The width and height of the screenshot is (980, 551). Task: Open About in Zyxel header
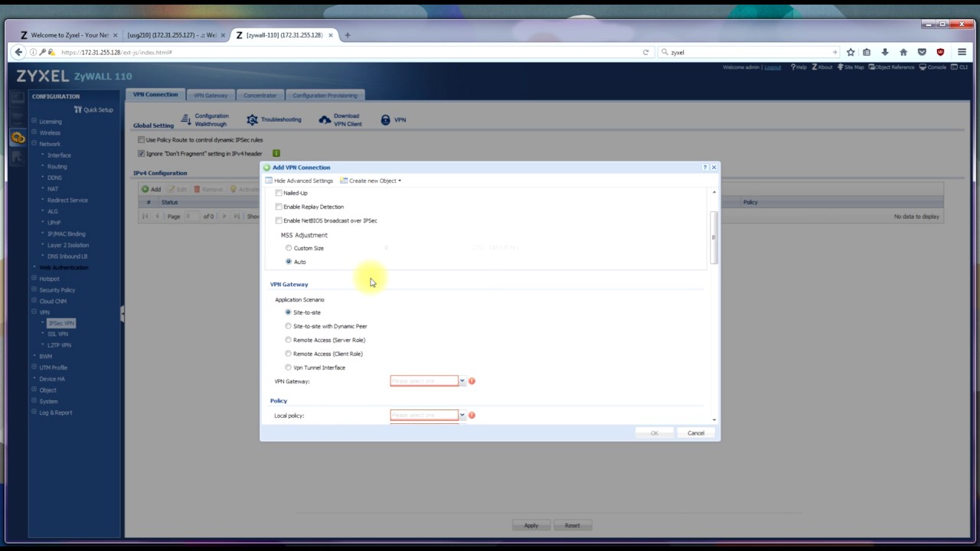[822, 67]
